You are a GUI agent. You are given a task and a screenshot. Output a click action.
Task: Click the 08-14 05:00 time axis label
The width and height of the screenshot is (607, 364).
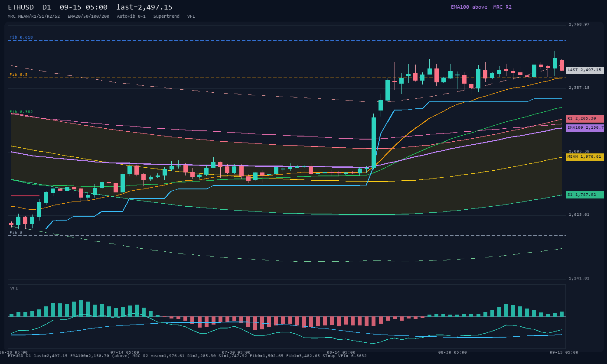(341, 352)
